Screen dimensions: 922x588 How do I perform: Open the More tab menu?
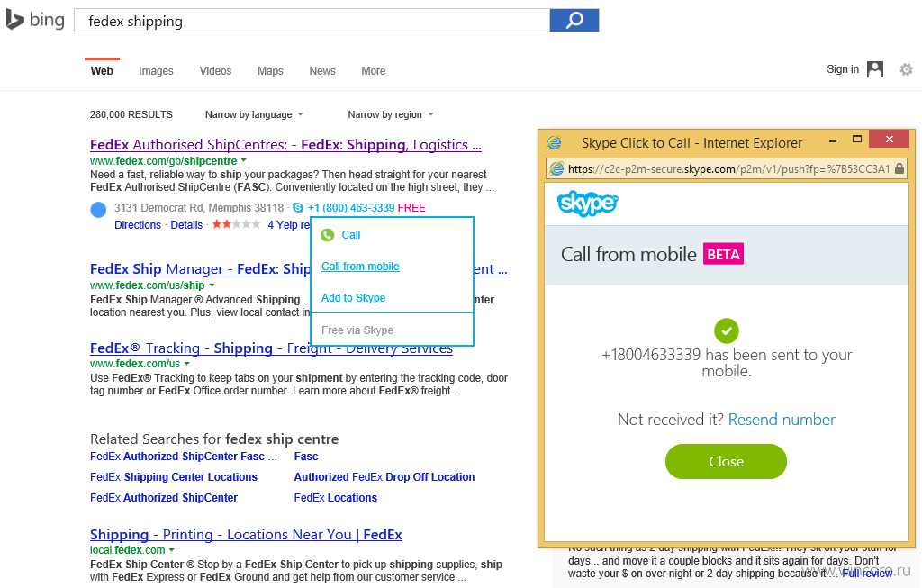tap(374, 71)
